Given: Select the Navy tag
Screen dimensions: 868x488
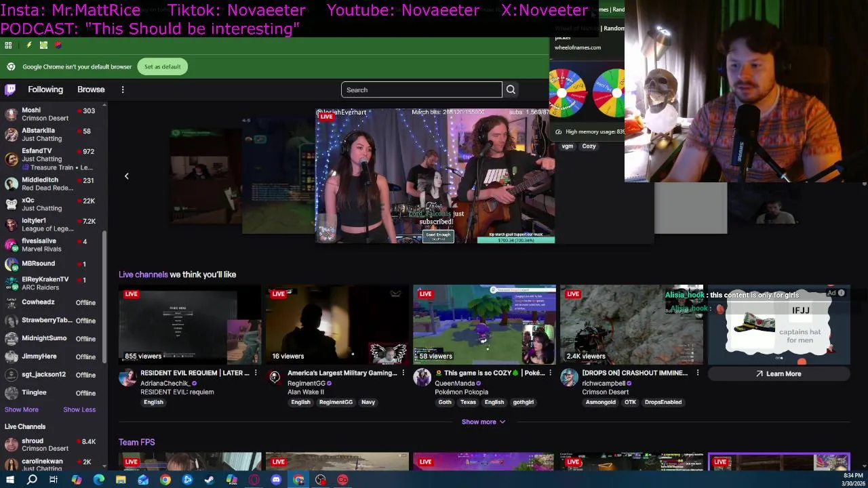Looking at the screenshot, I should 368,402.
